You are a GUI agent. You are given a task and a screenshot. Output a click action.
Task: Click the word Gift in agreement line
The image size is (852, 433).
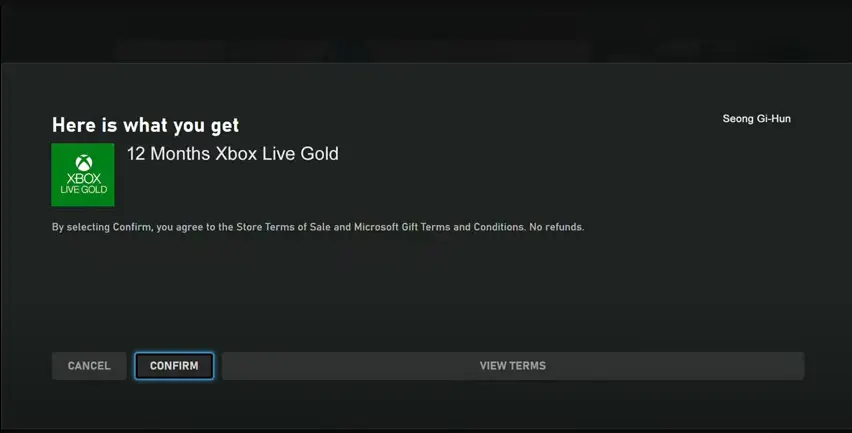coord(409,227)
